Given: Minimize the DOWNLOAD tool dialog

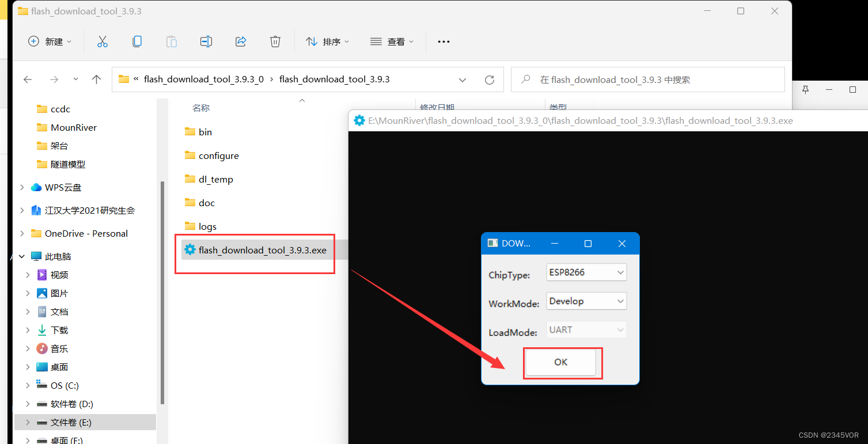Looking at the screenshot, I should point(555,244).
